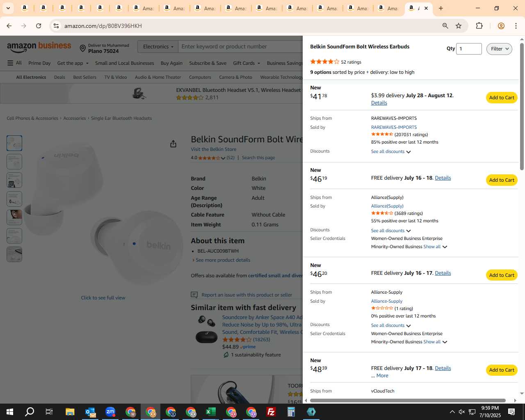Add $46.19 Alliance(Supply) offer to cart

coord(502,180)
